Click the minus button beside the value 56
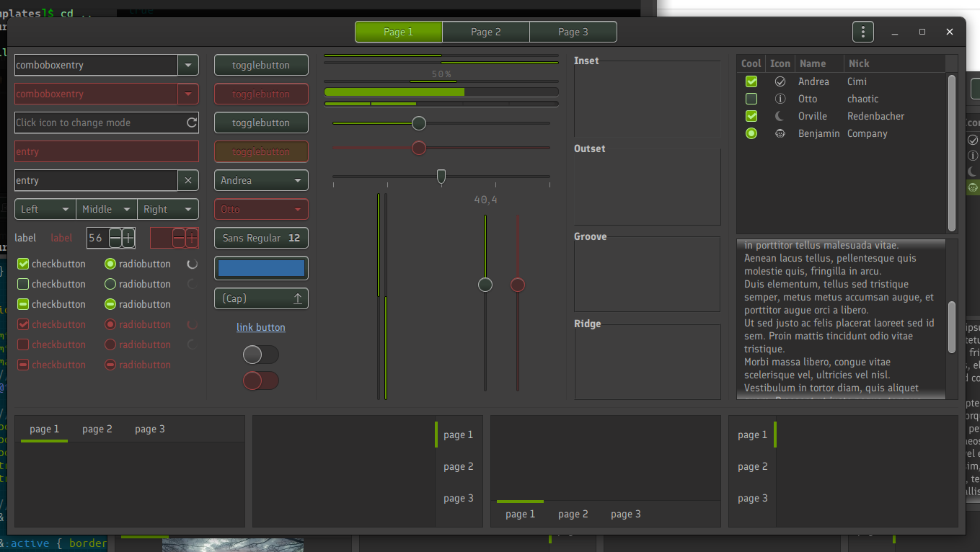Viewport: 980px width, 552px height. click(x=114, y=238)
